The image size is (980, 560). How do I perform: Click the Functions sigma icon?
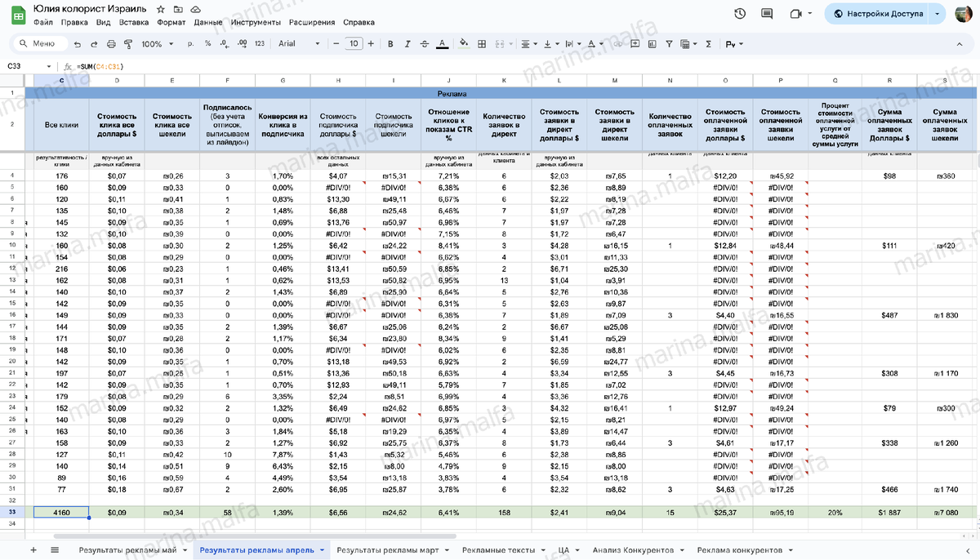pos(707,44)
